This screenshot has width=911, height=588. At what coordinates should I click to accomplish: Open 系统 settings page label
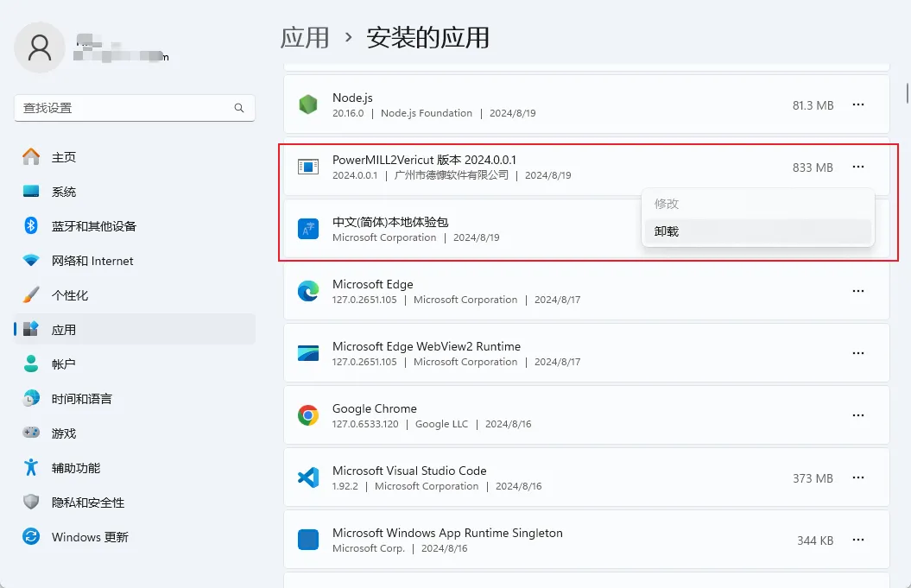pyautogui.click(x=64, y=192)
